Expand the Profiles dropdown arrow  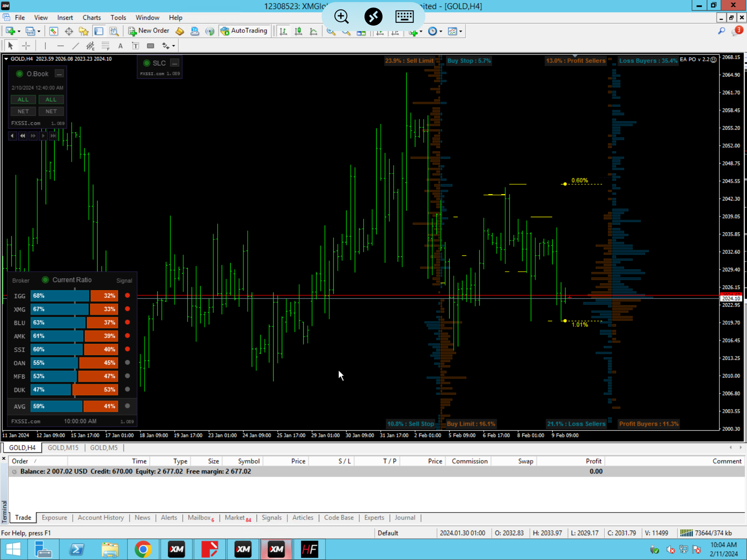pos(39,31)
